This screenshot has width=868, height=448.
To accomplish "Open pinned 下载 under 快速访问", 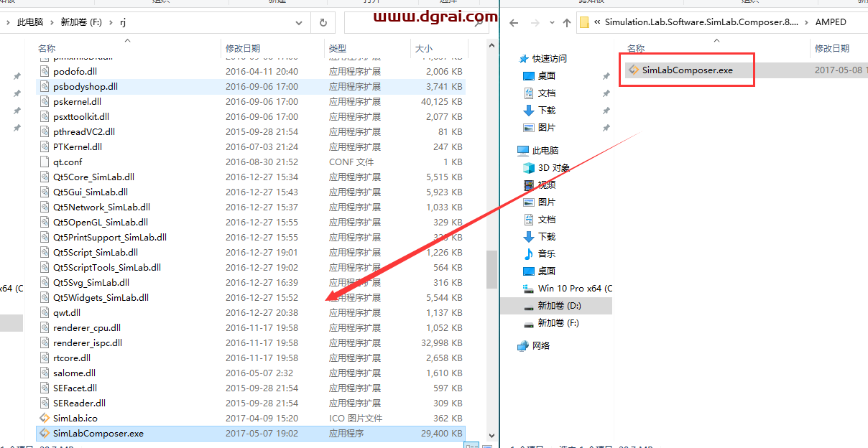I will tap(547, 110).
